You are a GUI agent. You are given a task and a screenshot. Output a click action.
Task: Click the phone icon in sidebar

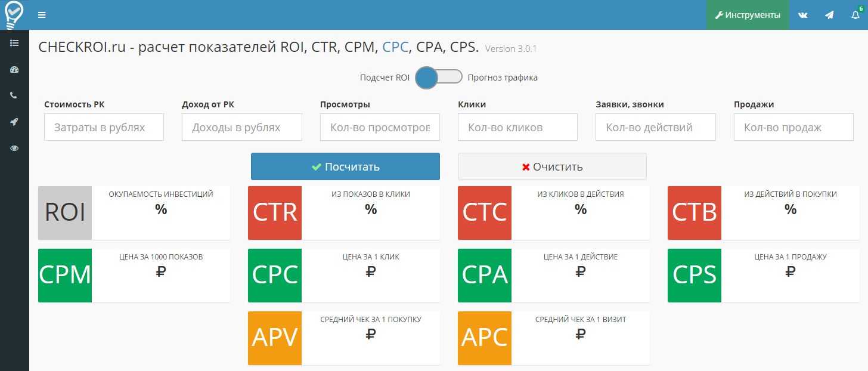(14, 95)
